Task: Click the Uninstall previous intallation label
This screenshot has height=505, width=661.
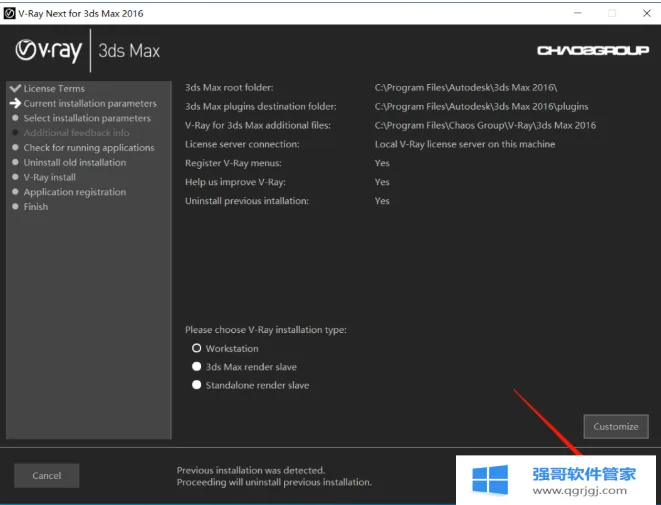Action: pyautogui.click(x=247, y=201)
